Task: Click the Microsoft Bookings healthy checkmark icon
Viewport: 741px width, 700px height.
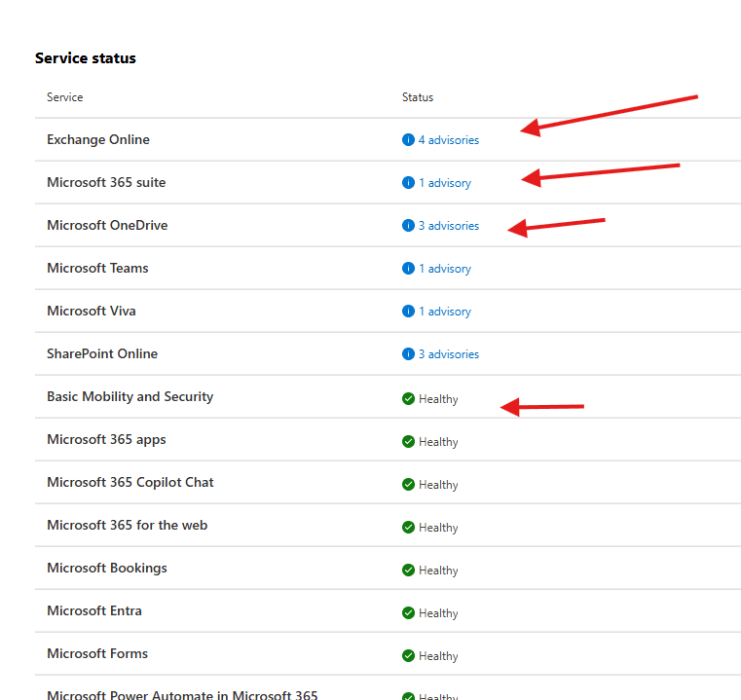Action: 408,571
